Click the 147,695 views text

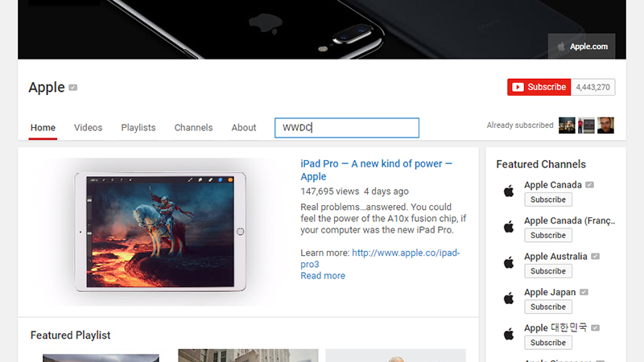pyautogui.click(x=330, y=191)
